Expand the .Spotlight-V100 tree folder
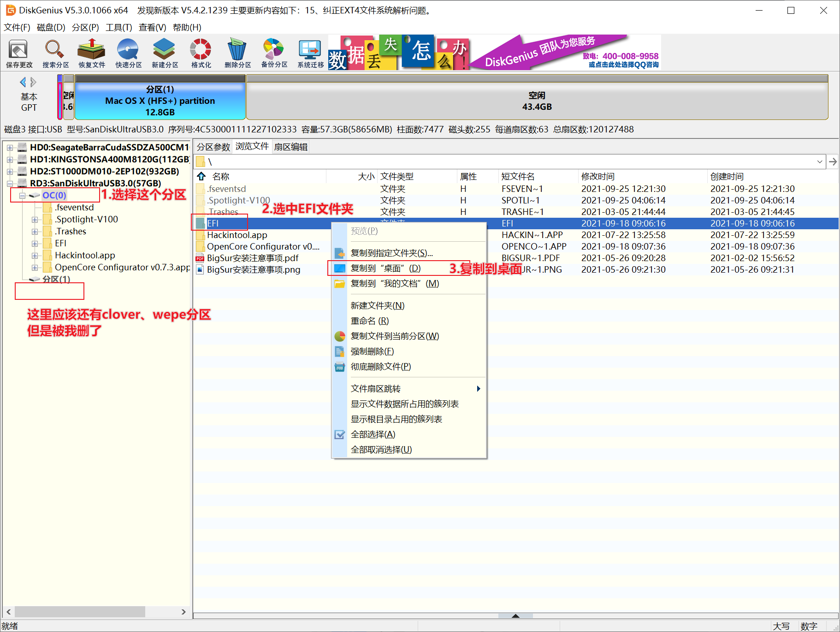This screenshot has height=632, width=840. (35, 220)
